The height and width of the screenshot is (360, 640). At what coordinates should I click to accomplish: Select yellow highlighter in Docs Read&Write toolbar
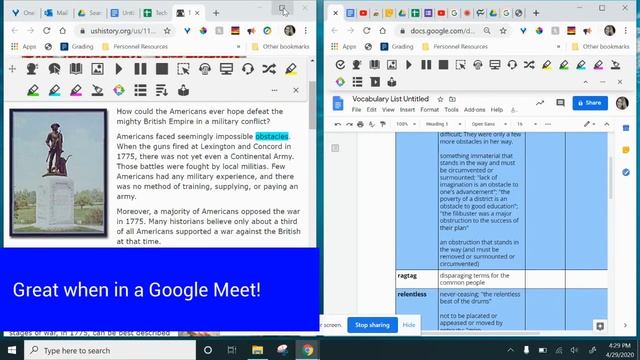click(x=547, y=64)
